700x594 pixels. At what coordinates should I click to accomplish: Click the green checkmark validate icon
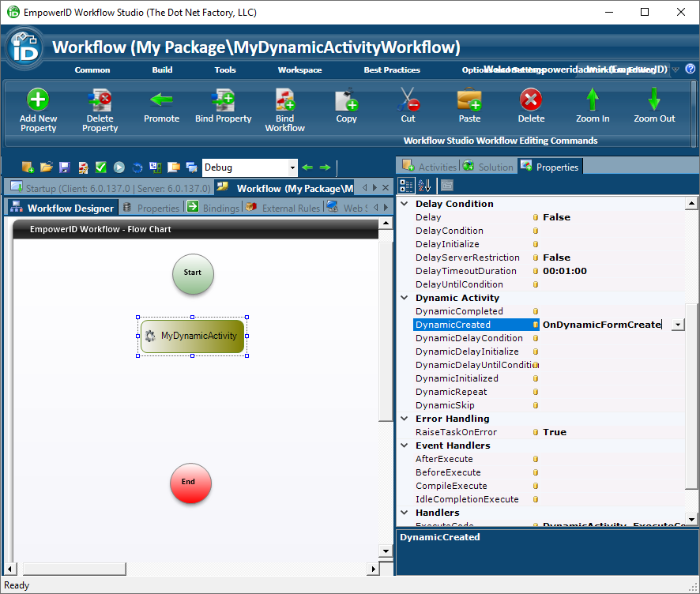(x=101, y=167)
